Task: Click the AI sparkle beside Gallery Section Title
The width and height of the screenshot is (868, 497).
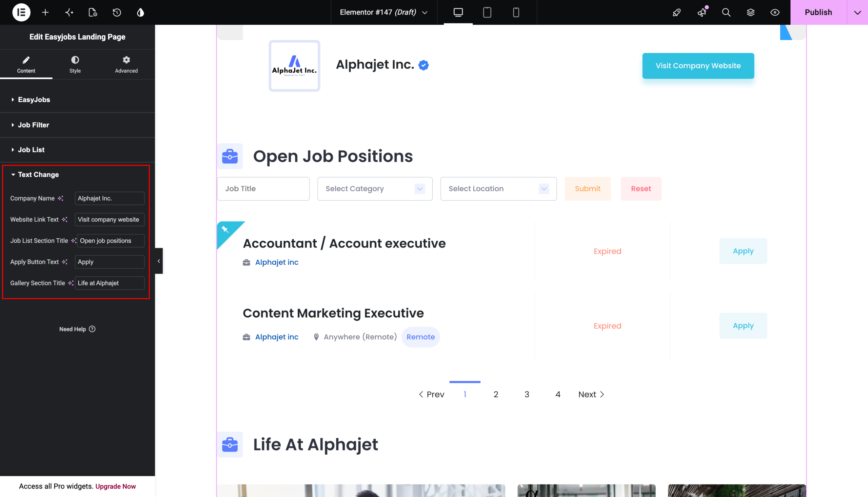Action: click(71, 283)
